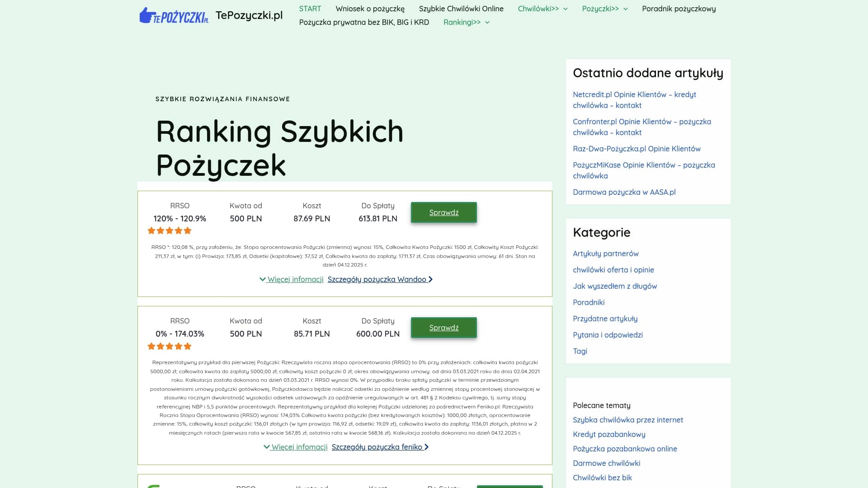The width and height of the screenshot is (868, 488).
Task: Click the Ranking Szybkich Pożyczek heading
Action: 279,148
